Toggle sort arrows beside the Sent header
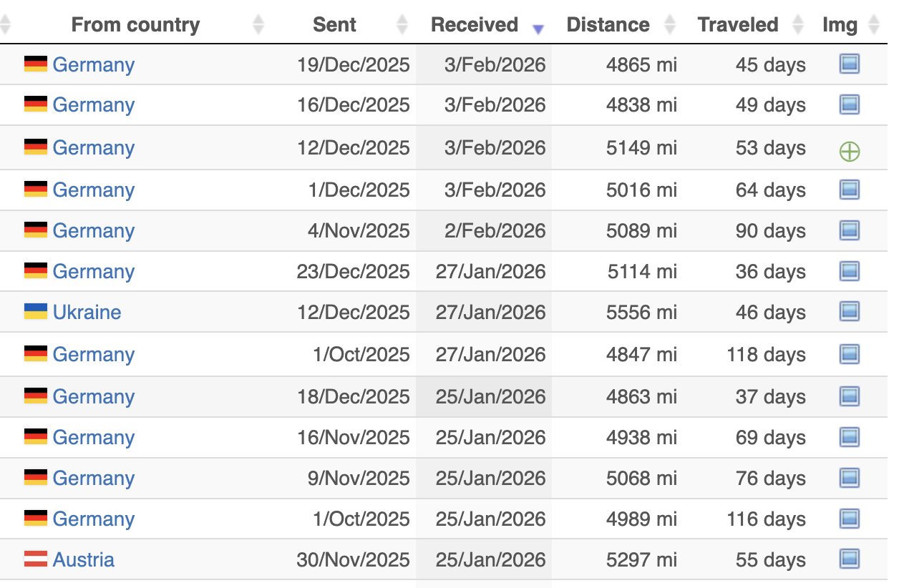Viewport: 899px width, 588px height. [402, 25]
